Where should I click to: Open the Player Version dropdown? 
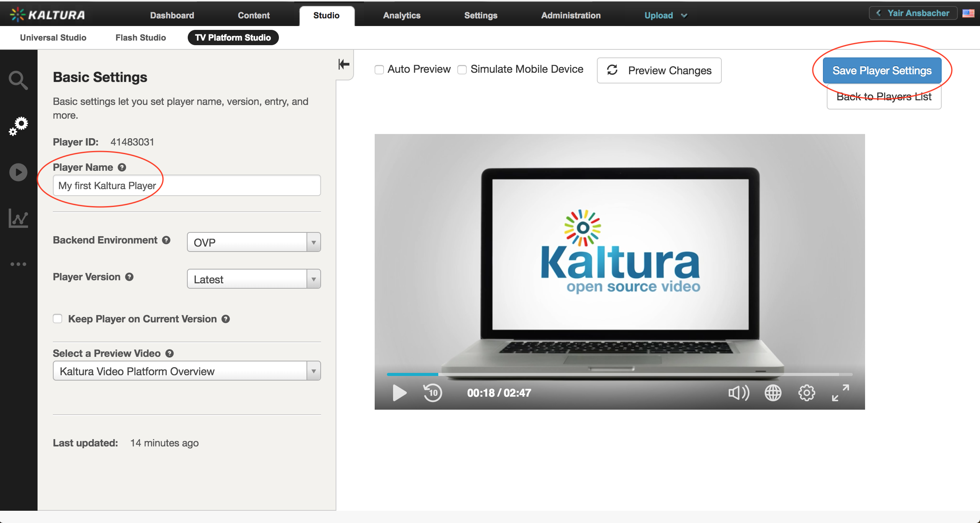[254, 279]
